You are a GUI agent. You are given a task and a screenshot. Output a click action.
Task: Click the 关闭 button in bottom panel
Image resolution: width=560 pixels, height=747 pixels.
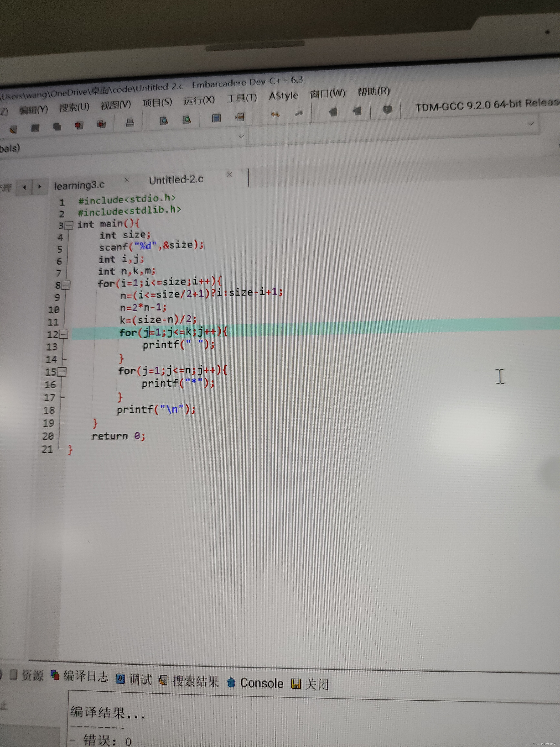point(310,684)
